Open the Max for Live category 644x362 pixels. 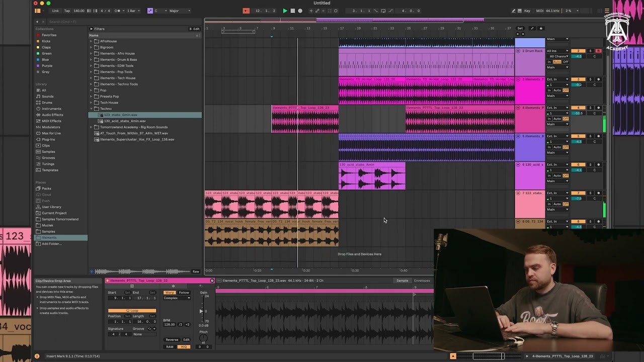coord(51,133)
